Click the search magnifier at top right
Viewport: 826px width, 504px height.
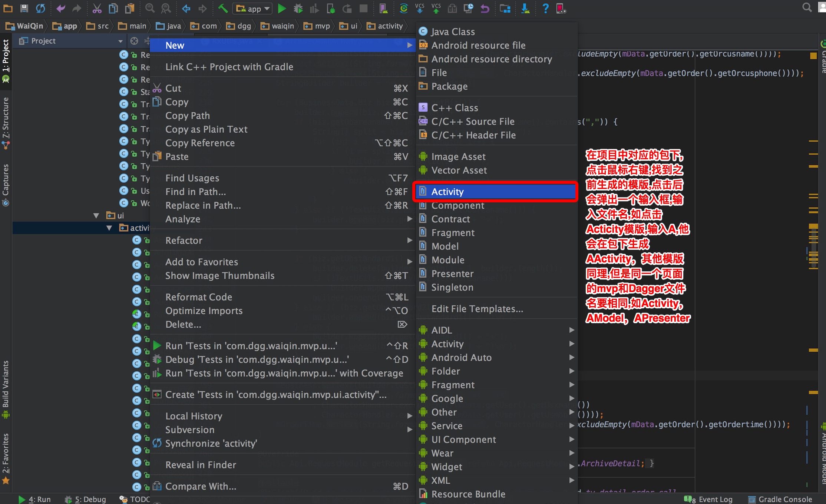pyautogui.click(x=807, y=7)
